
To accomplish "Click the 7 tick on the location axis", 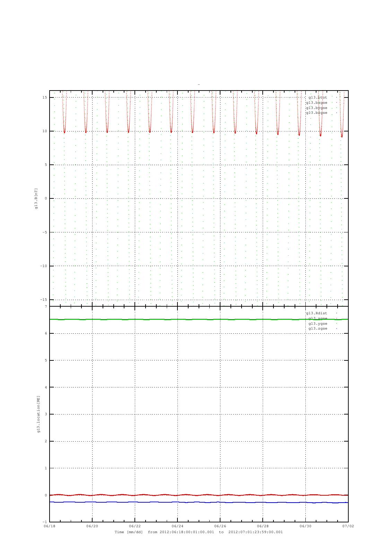I will tap(46, 307).
